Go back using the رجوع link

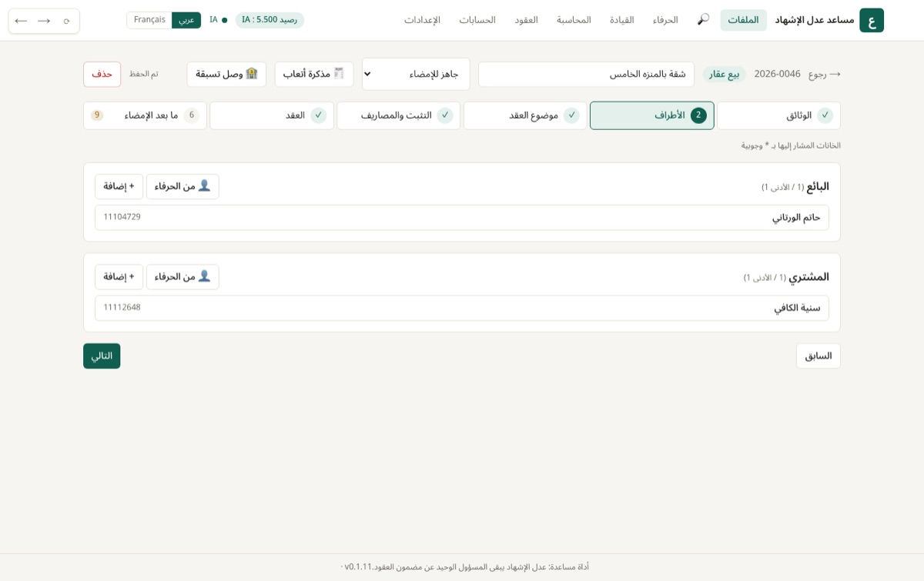coord(825,74)
